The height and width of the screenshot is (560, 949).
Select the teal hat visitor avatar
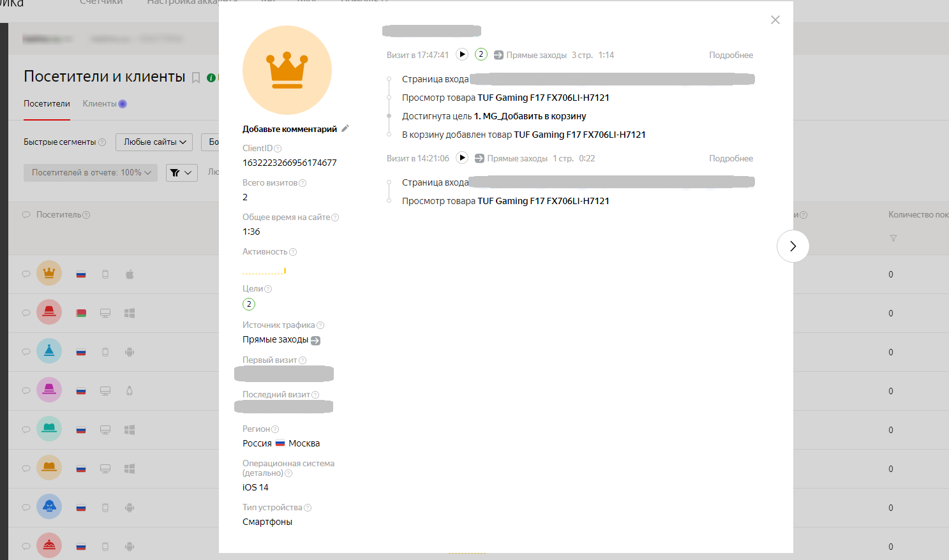click(49, 429)
